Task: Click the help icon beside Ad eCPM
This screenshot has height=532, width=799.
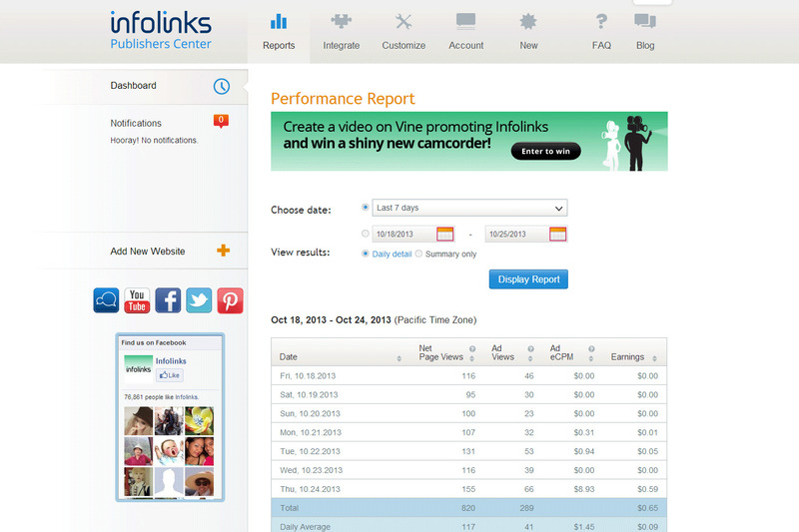Action: [x=591, y=349]
